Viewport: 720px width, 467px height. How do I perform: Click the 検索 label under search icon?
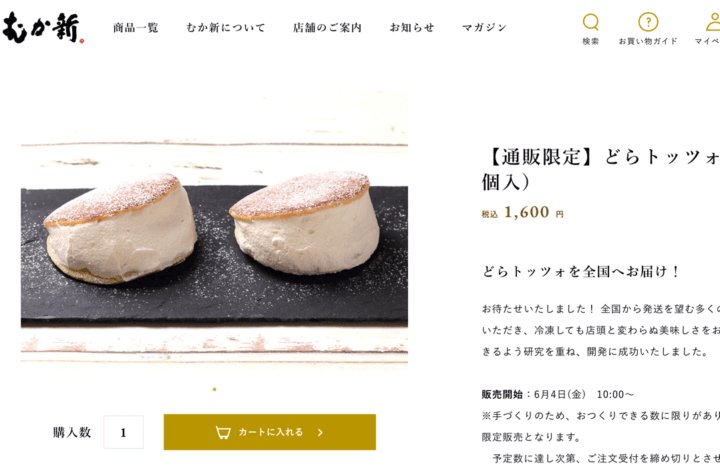[591, 41]
